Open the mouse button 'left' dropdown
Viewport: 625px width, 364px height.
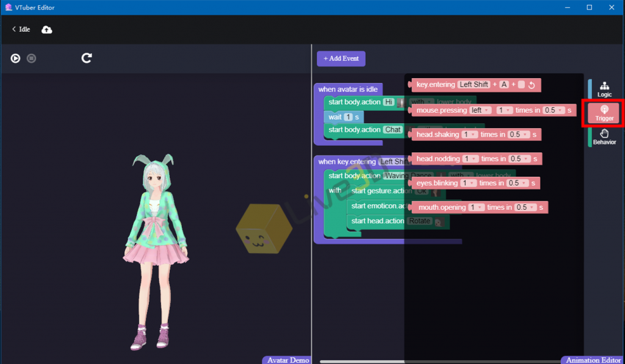[480, 110]
